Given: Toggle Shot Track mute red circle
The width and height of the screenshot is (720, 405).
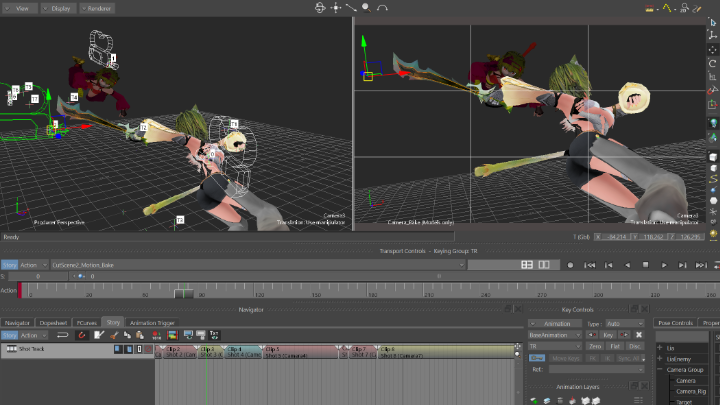Looking at the screenshot, I should click(148, 349).
